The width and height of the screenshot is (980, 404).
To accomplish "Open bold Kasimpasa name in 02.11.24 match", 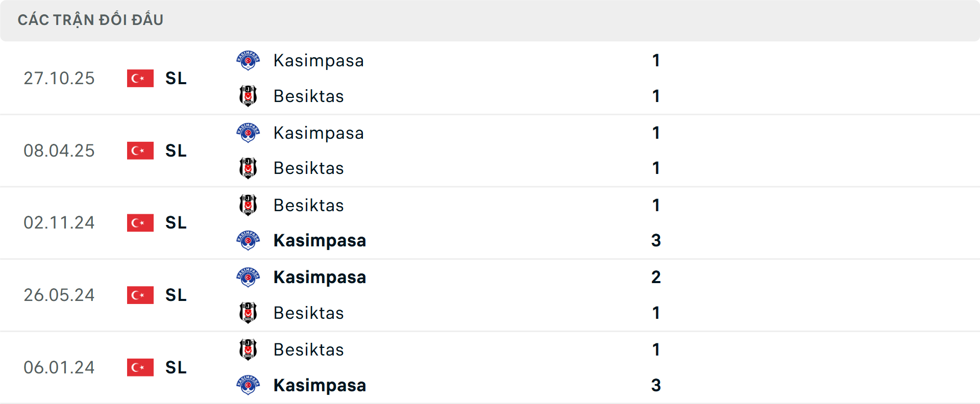I will tap(320, 241).
